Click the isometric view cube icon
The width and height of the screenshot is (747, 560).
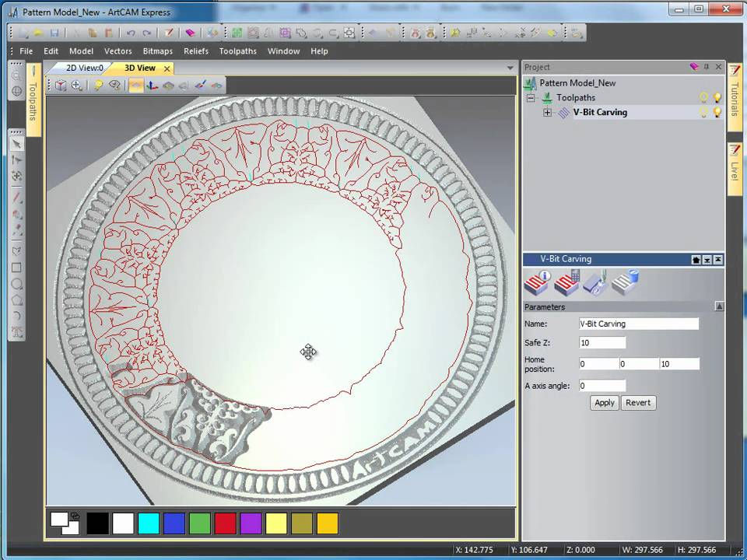coord(61,86)
